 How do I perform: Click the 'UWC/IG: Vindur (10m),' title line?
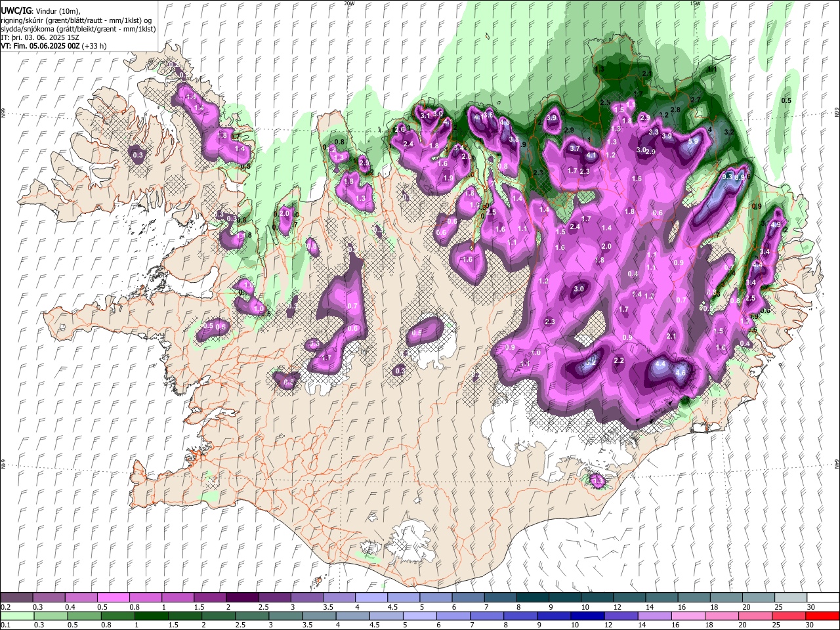40,11
